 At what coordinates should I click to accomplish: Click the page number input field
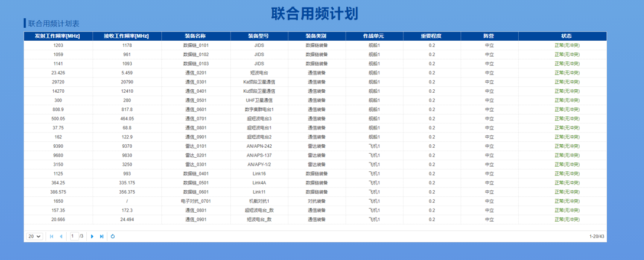click(74, 236)
